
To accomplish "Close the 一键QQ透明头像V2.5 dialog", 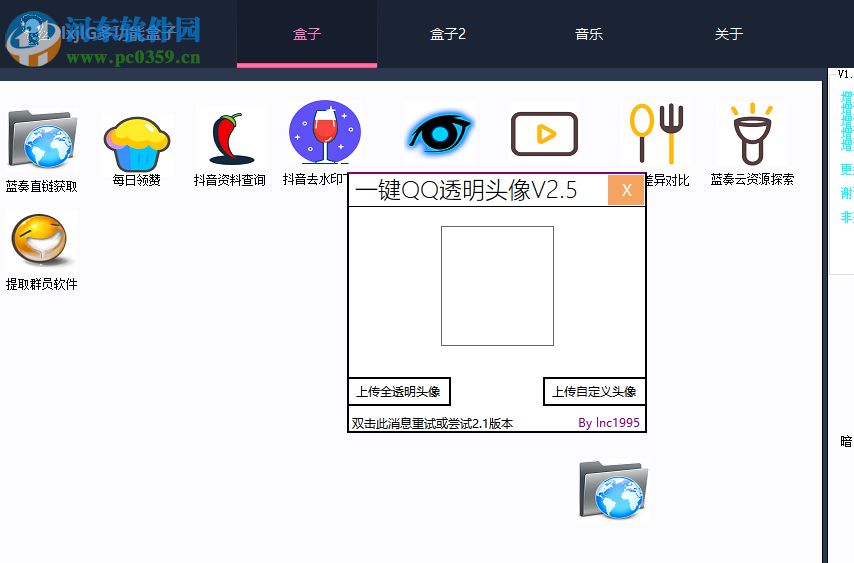I will 626,190.
